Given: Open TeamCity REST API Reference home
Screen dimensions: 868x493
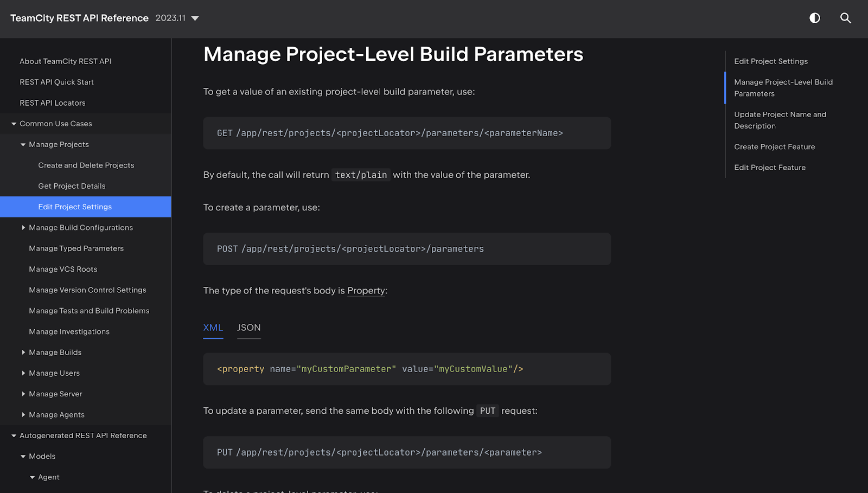Looking at the screenshot, I should 79,18.
